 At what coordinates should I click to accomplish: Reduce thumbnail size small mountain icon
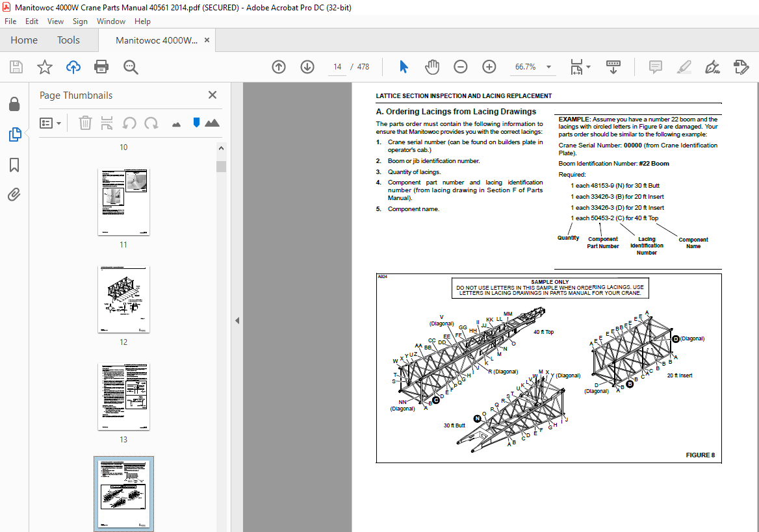click(176, 125)
